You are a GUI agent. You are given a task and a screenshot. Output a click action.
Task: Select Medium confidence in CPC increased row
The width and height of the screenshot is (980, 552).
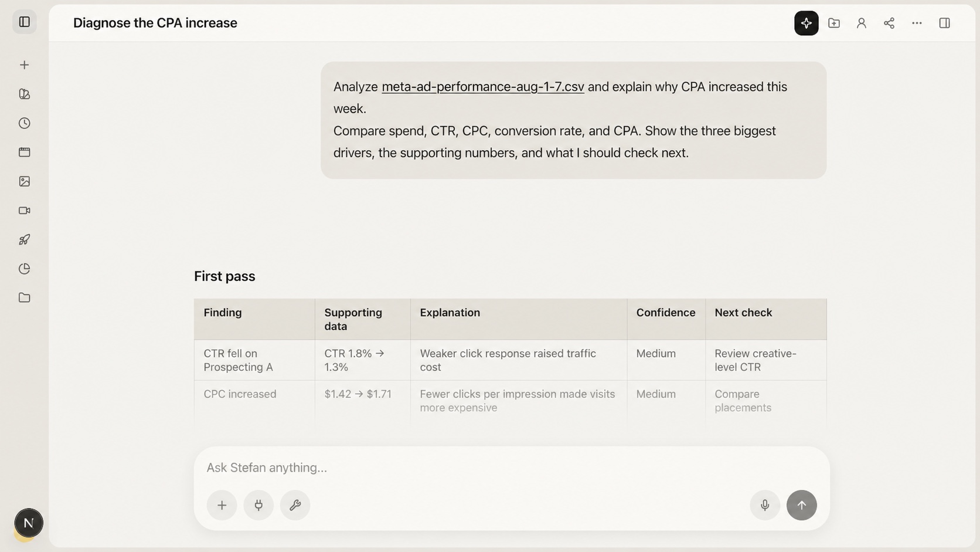(x=666, y=401)
